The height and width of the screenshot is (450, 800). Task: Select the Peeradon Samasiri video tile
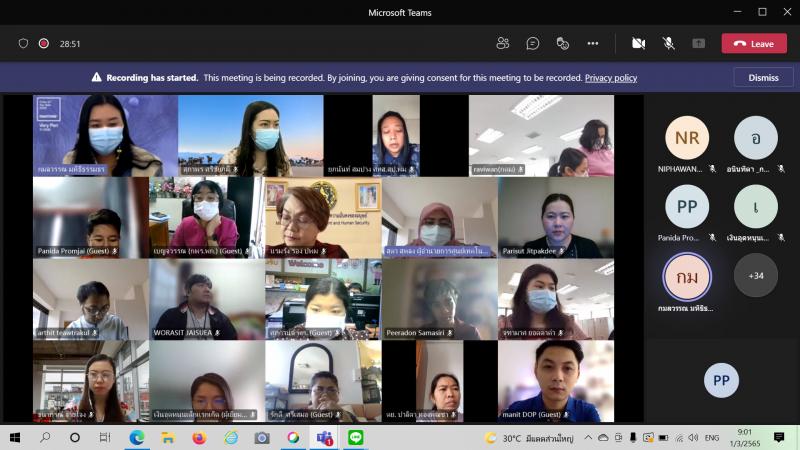(x=439, y=299)
